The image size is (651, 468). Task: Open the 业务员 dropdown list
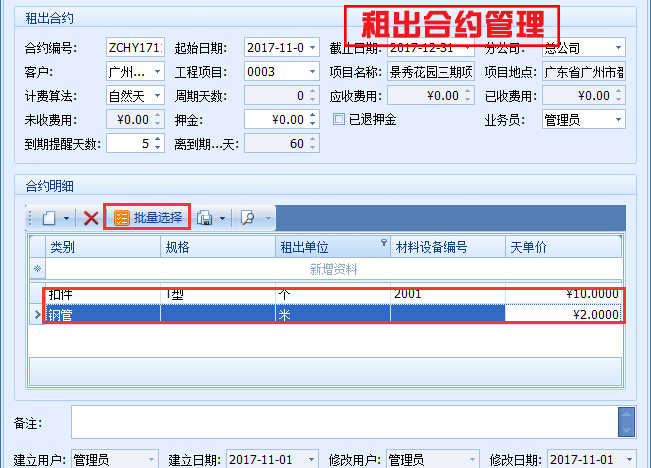pos(617,120)
